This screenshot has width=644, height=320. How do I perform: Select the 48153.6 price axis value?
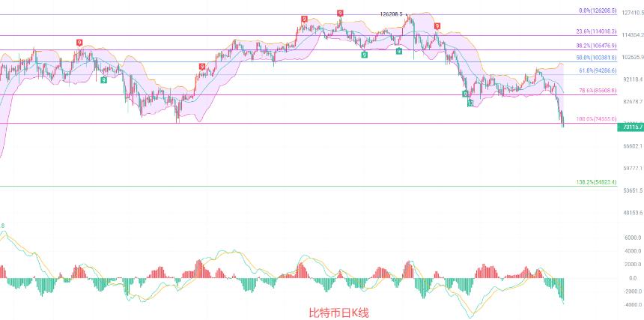coord(634,213)
